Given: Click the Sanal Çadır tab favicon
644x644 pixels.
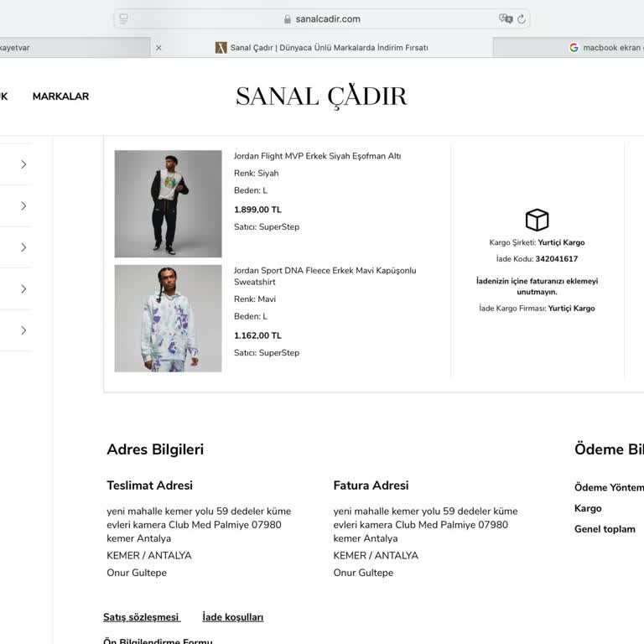Looking at the screenshot, I should (221, 48).
